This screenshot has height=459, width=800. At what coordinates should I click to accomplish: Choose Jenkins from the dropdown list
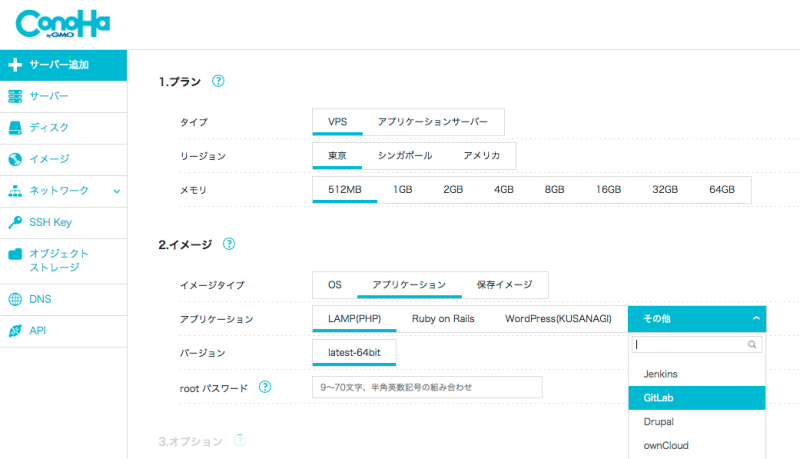pyautogui.click(x=697, y=374)
